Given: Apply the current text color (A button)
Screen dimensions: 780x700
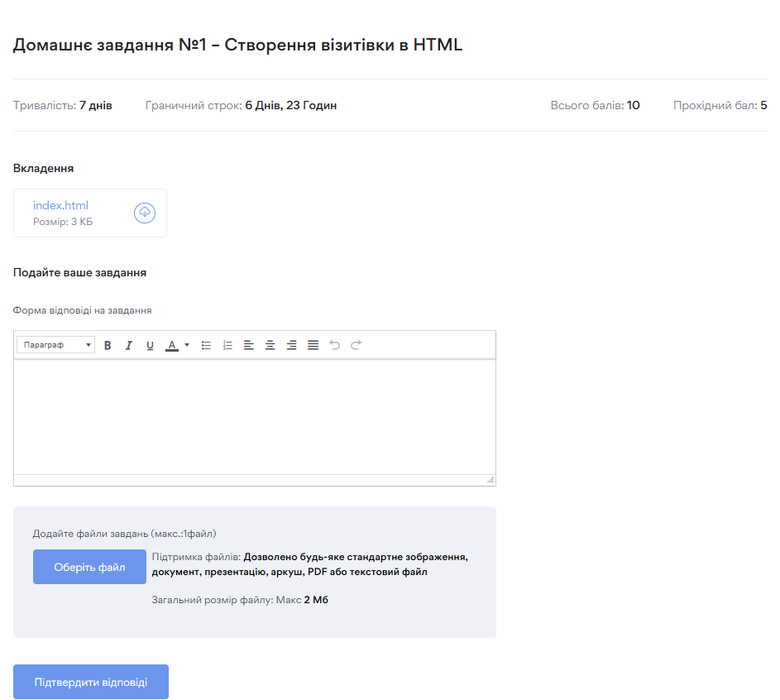Looking at the screenshot, I should coord(172,345).
